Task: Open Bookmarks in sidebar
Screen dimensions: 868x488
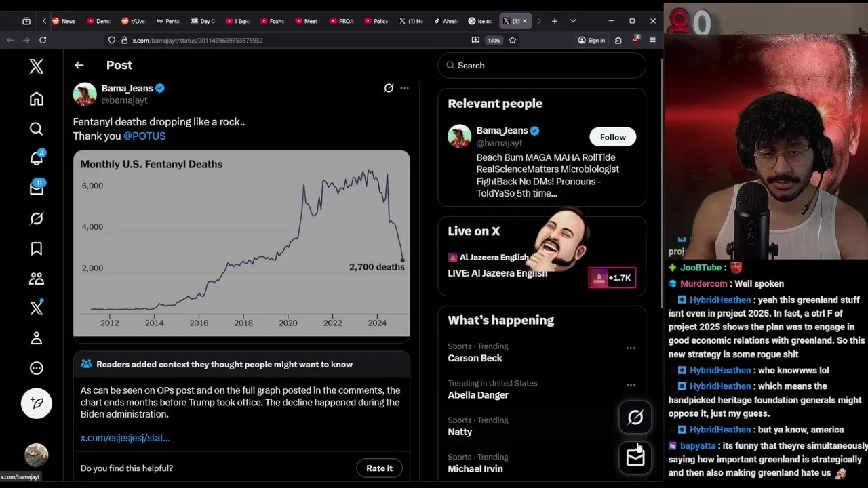Action: coord(37,249)
